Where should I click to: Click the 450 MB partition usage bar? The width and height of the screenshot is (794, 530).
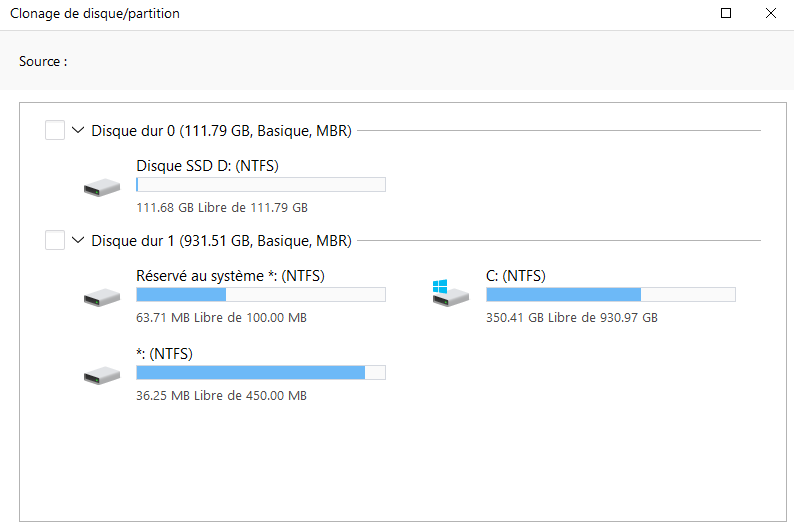[x=260, y=372]
